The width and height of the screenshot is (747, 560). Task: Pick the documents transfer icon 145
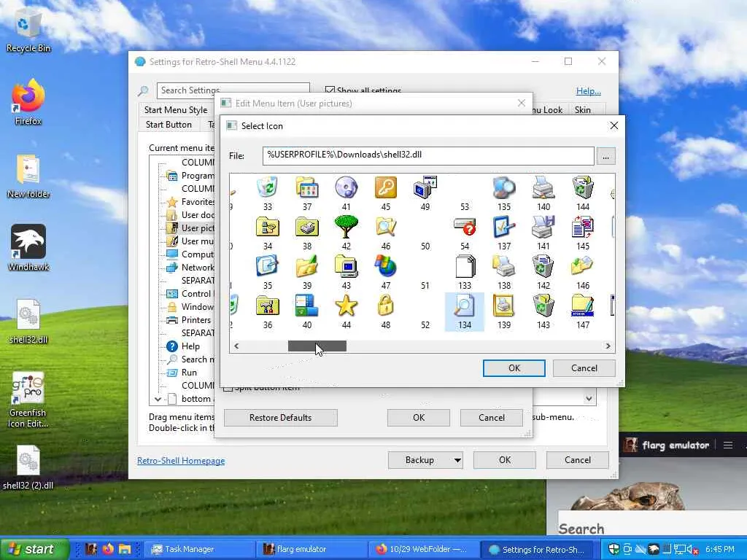point(583,227)
